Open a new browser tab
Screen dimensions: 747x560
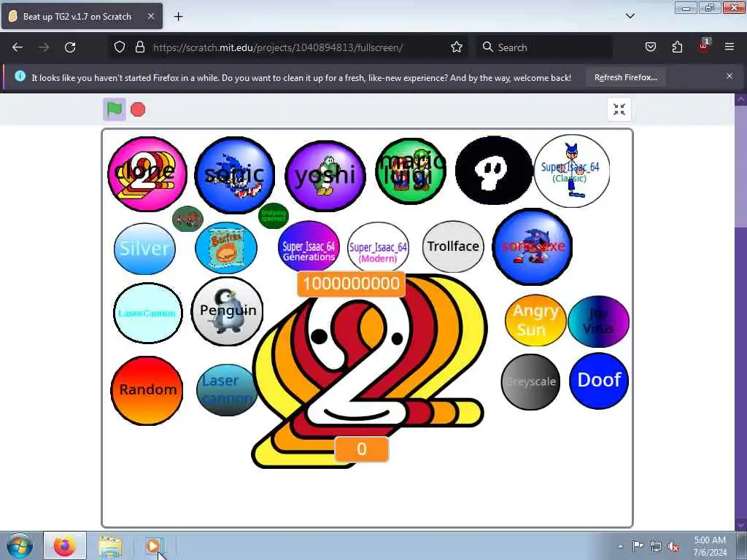178,17
